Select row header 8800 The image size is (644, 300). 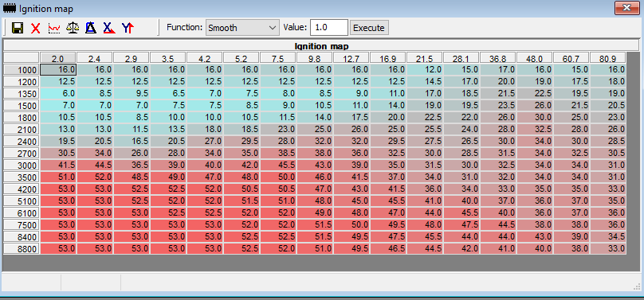coord(22,249)
